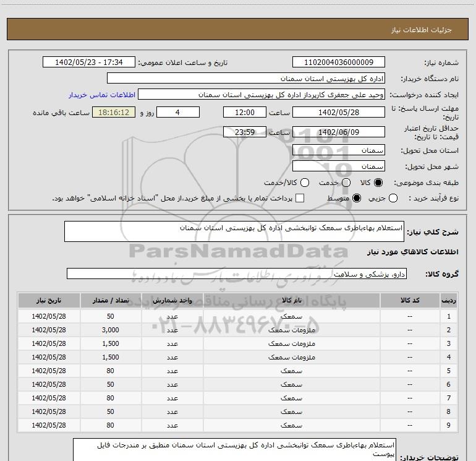Image resolution: width=476 pixels, height=461 pixels.
Task: Click the واحد شمارش column header
Action: coord(172,301)
